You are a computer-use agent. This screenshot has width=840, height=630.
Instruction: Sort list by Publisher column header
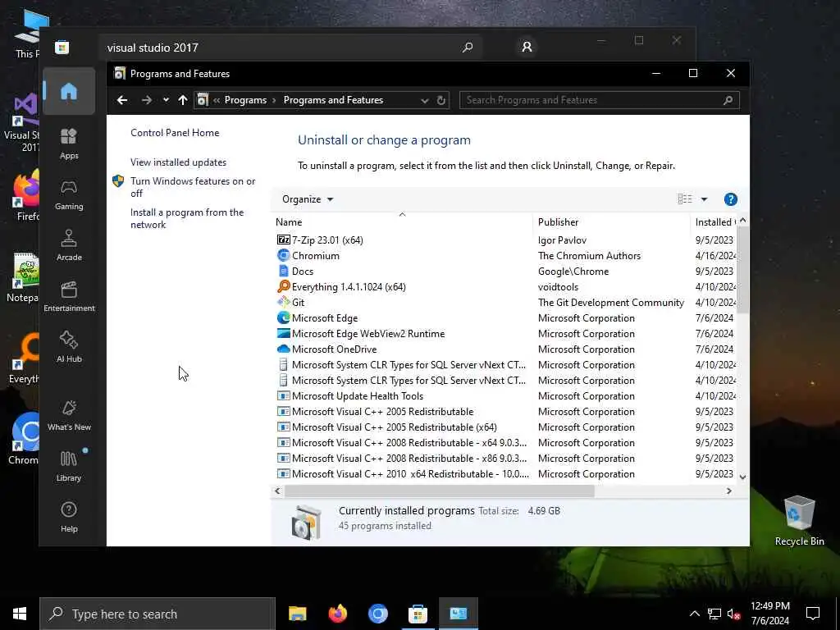(x=611, y=221)
